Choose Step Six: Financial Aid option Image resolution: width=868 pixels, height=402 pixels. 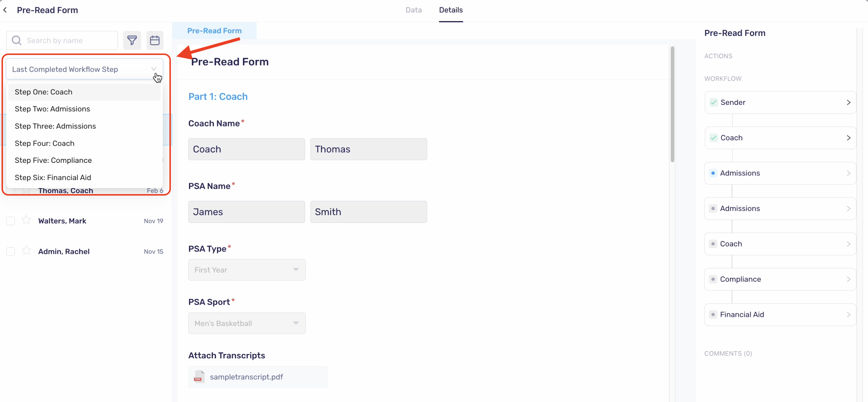[84, 177]
